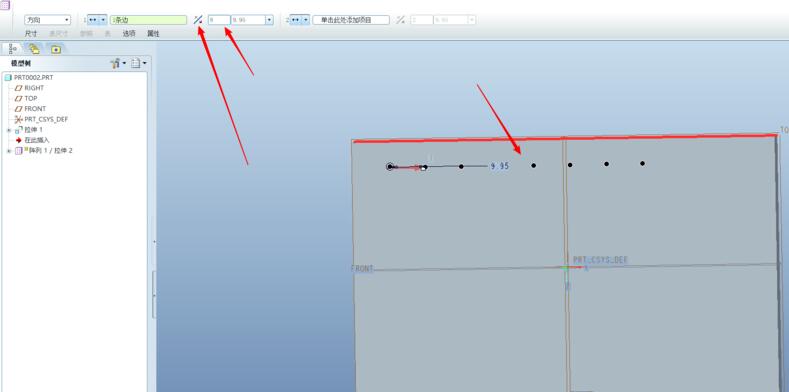
Task: Expand the 阵列 1 / 拉伸 2 node
Action: point(9,150)
